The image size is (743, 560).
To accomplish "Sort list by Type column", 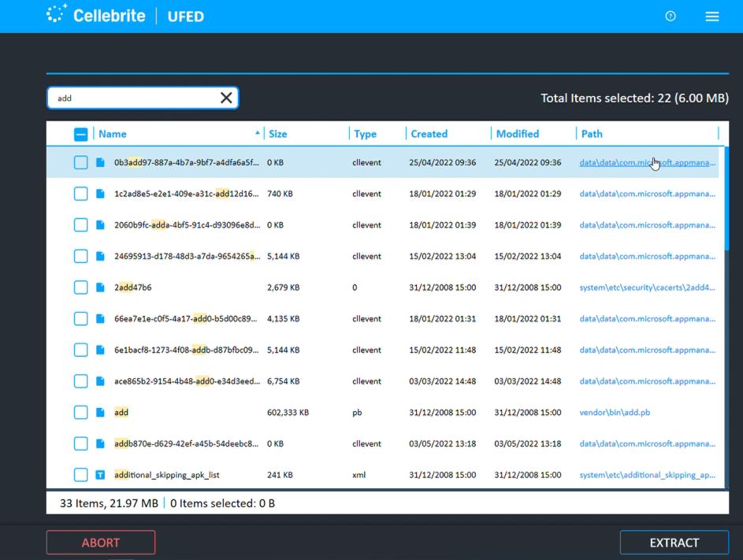I will pos(365,134).
